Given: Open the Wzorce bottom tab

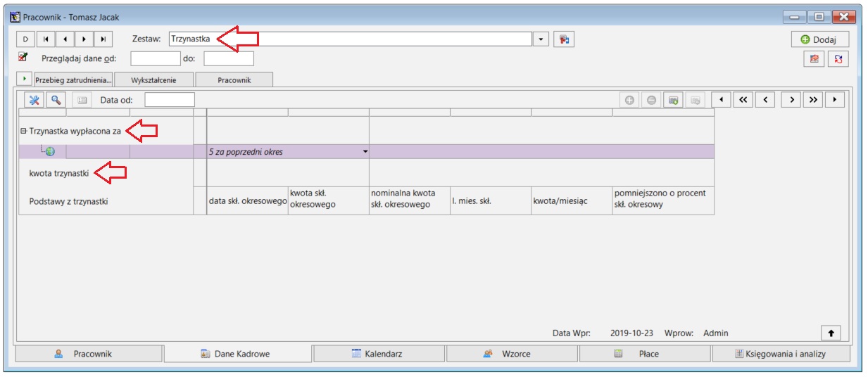Looking at the screenshot, I should (512, 354).
